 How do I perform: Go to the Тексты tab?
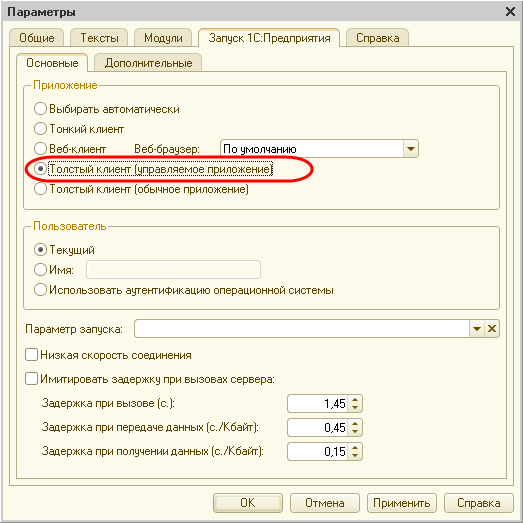(x=99, y=38)
